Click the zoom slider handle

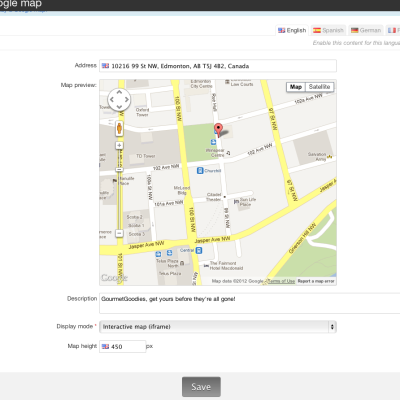pos(119,170)
